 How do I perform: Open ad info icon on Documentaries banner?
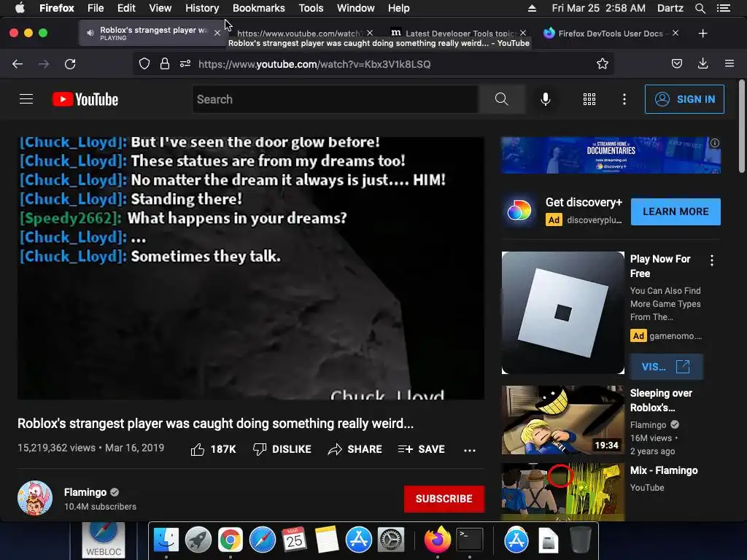coord(715,143)
